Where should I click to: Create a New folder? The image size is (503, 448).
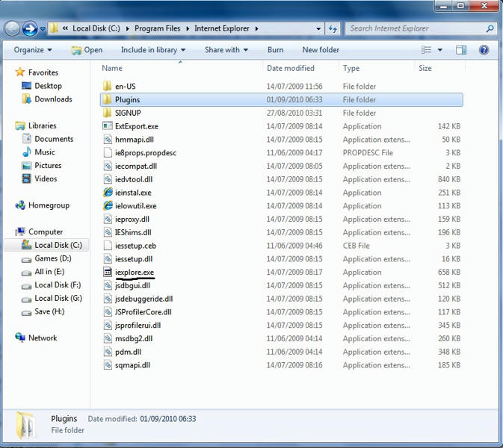[321, 50]
